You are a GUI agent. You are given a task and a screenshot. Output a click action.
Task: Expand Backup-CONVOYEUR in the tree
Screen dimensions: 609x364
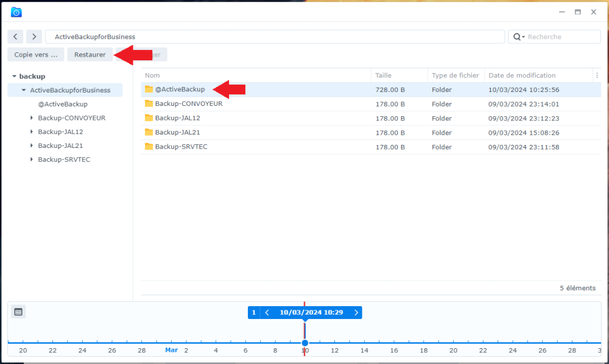(32, 117)
